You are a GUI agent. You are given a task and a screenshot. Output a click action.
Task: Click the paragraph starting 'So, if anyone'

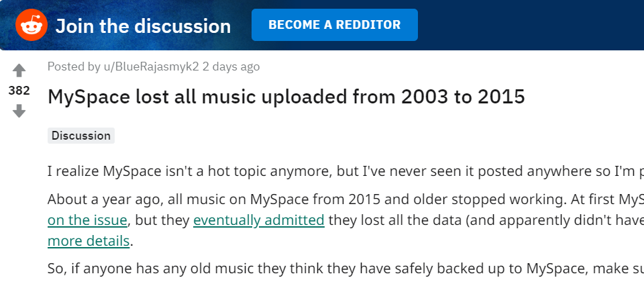345,269
